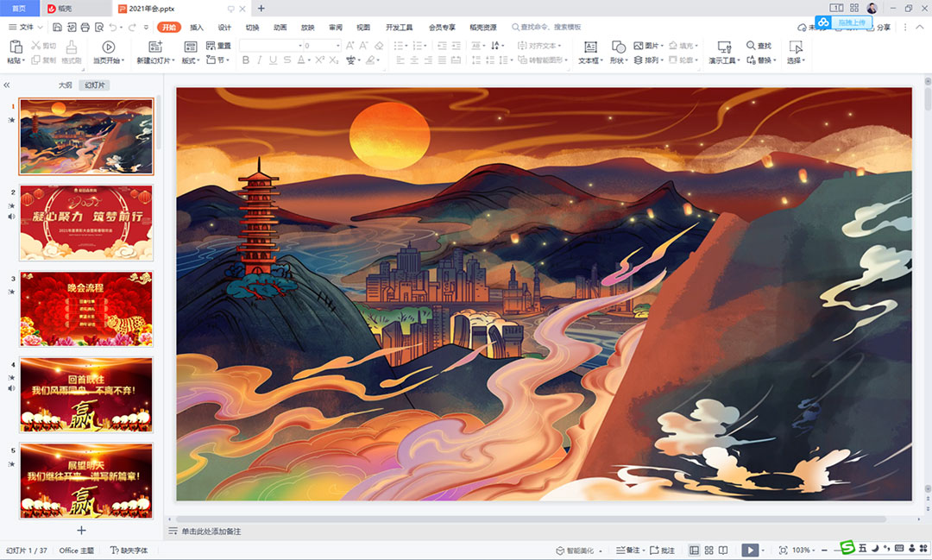Viewport: 932px width, 560px height.
Task: Click the Format Painter (格式刷) icon
Action: [x=72, y=47]
